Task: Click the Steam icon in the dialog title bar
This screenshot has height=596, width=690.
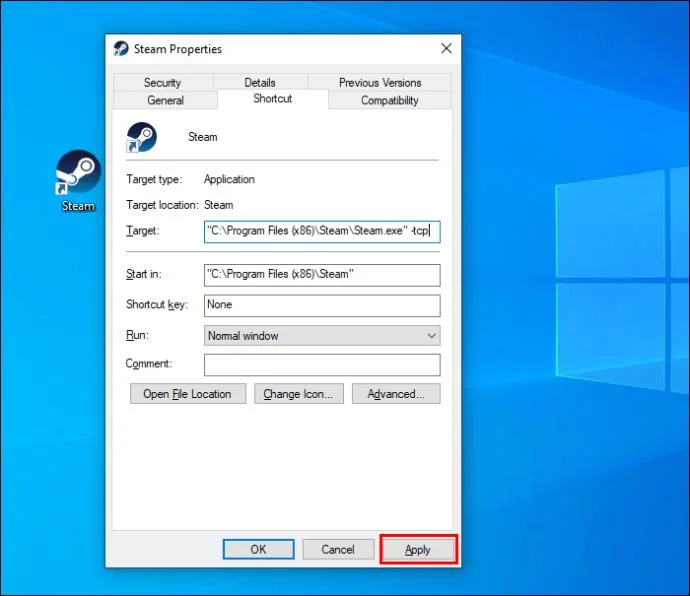Action: point(121,48)
